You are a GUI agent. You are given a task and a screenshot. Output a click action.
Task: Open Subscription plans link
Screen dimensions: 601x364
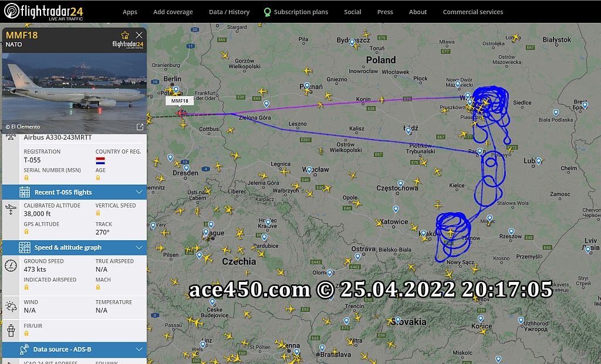point(296,12)
